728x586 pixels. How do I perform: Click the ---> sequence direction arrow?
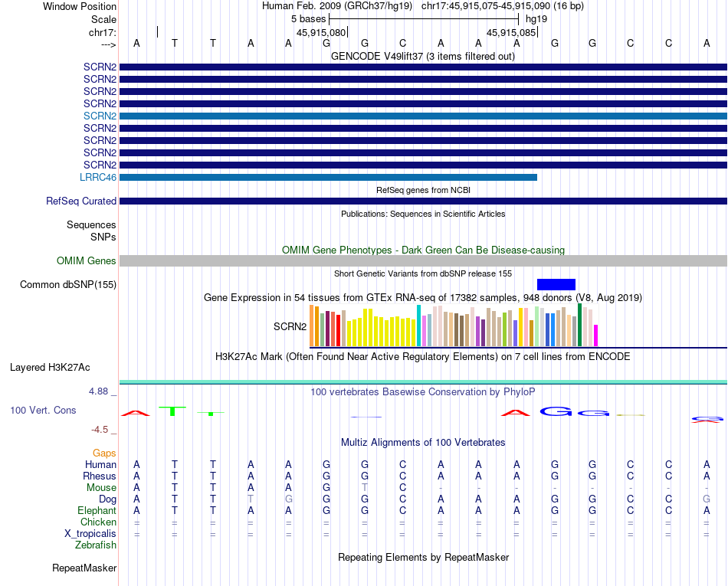(109, 44)
